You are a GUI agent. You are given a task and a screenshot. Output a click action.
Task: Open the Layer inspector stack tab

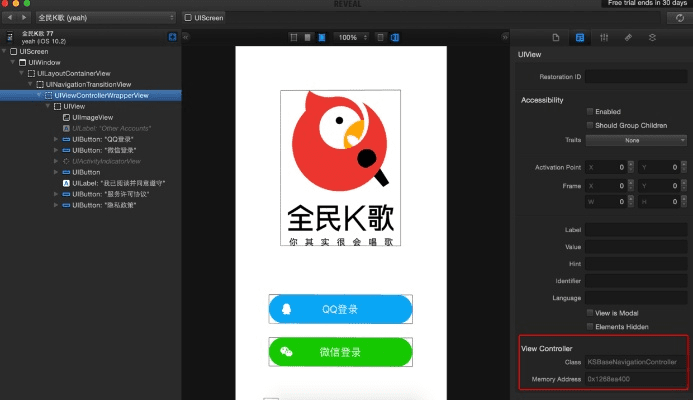click(x=652, y=38)
